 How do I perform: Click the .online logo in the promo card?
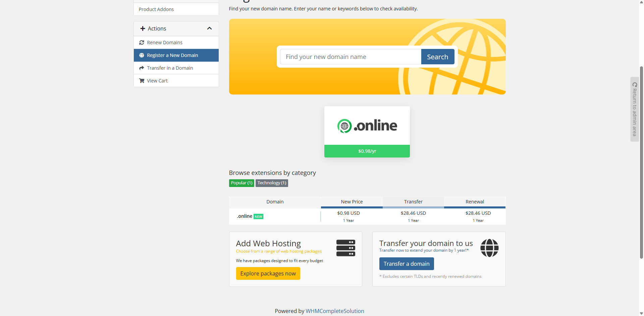(367, 126)
